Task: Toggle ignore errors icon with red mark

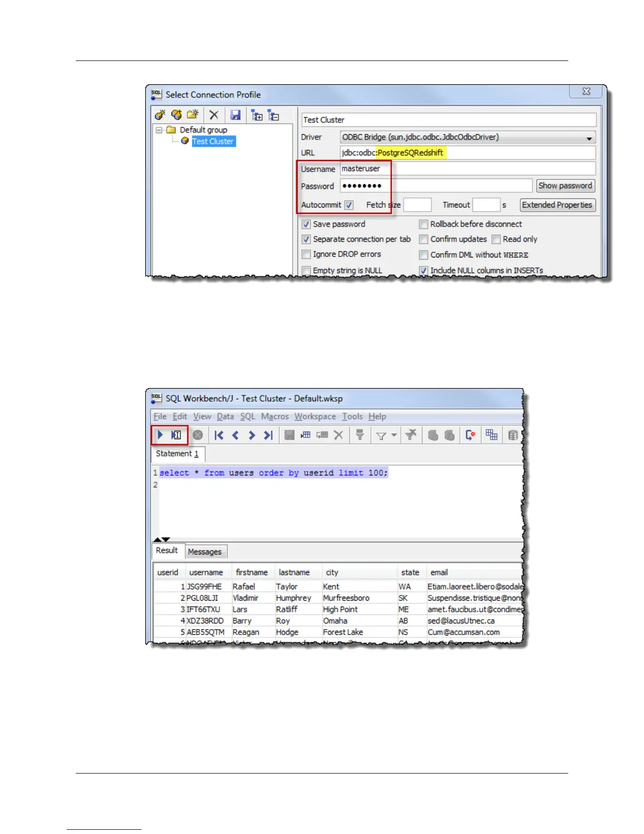Action: tap(470, 435)
